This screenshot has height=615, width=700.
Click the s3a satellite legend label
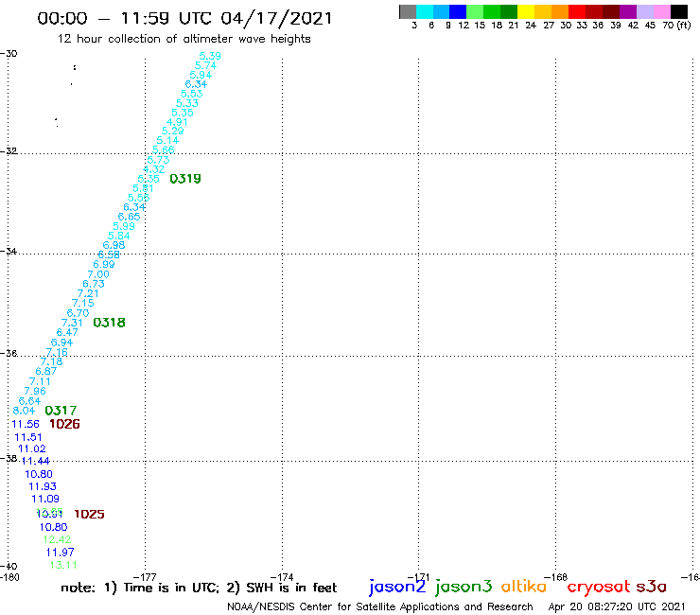pos(651,587)
